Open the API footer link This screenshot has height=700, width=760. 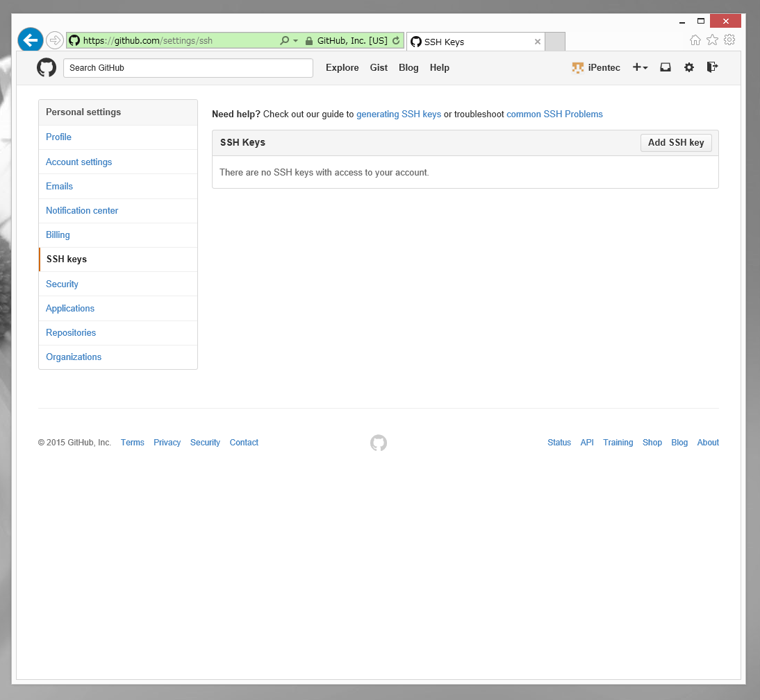tap(587, 442)
